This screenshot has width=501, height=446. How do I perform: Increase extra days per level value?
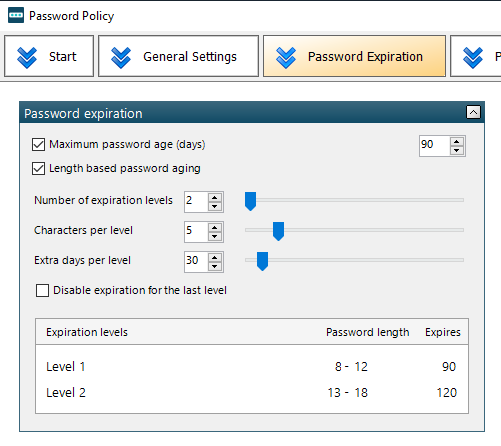pos(214,258)
